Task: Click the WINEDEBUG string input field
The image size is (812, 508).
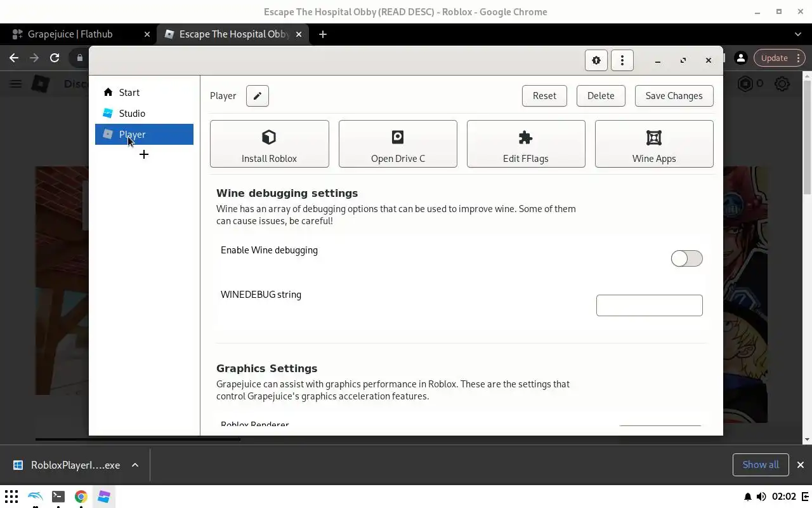Action: [x=649, y=305]
